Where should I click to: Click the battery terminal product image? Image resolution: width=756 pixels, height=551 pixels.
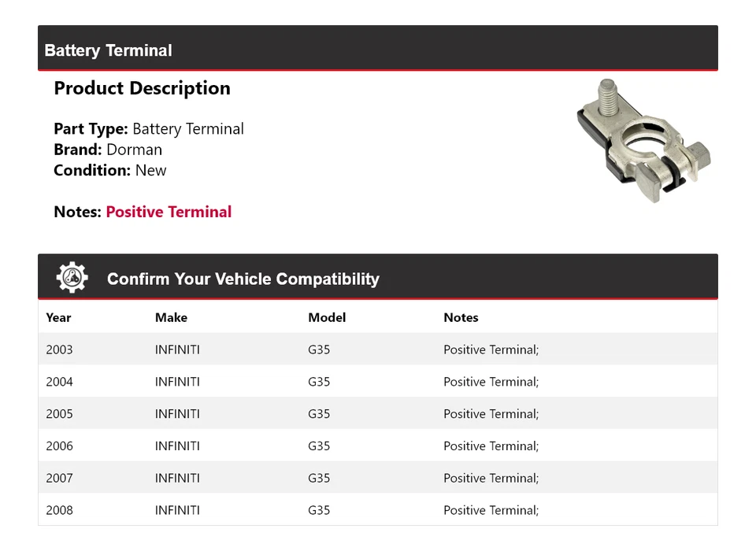pyautogui.click(x=643, y=142)
